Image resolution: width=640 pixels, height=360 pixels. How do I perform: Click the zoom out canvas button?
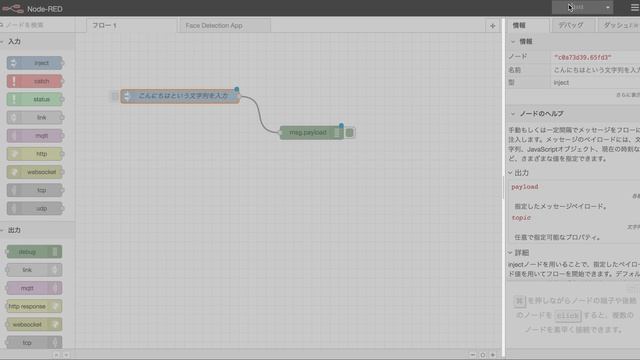(473, 355)
